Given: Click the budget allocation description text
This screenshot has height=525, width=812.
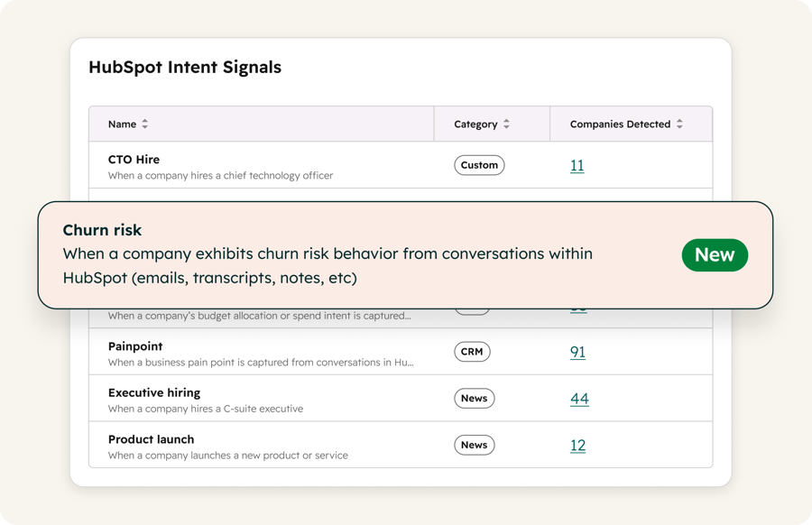Looking at the screenshot, I should click(260, 316).
